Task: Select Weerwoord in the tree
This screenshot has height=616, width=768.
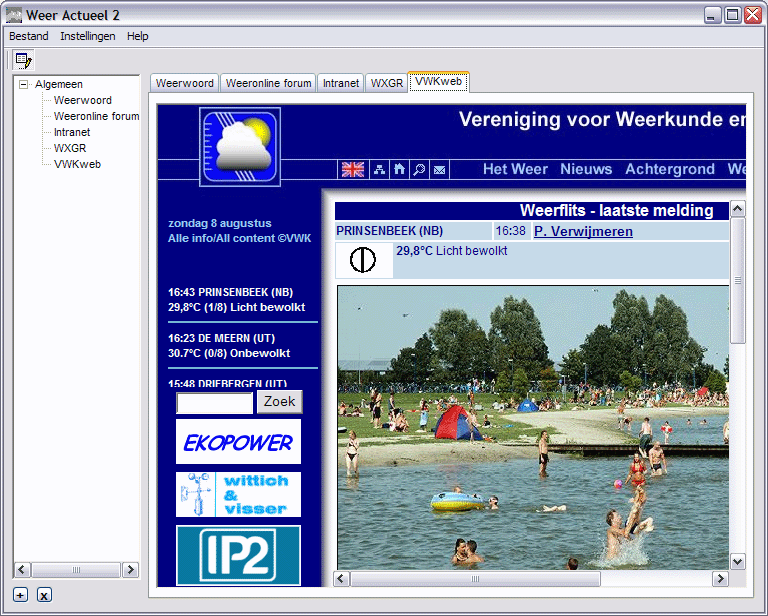Action: pyautogui.click(x=83, y=100)
